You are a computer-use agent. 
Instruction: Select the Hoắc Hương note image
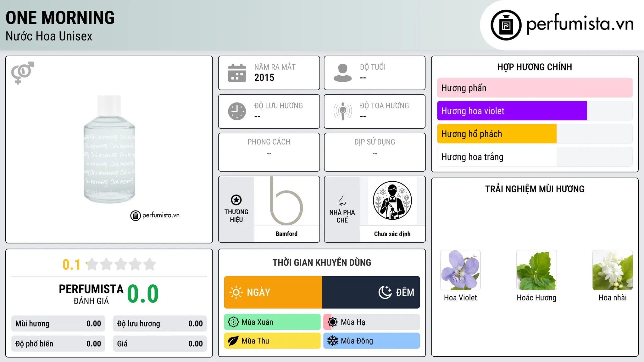tap(536, 270)
